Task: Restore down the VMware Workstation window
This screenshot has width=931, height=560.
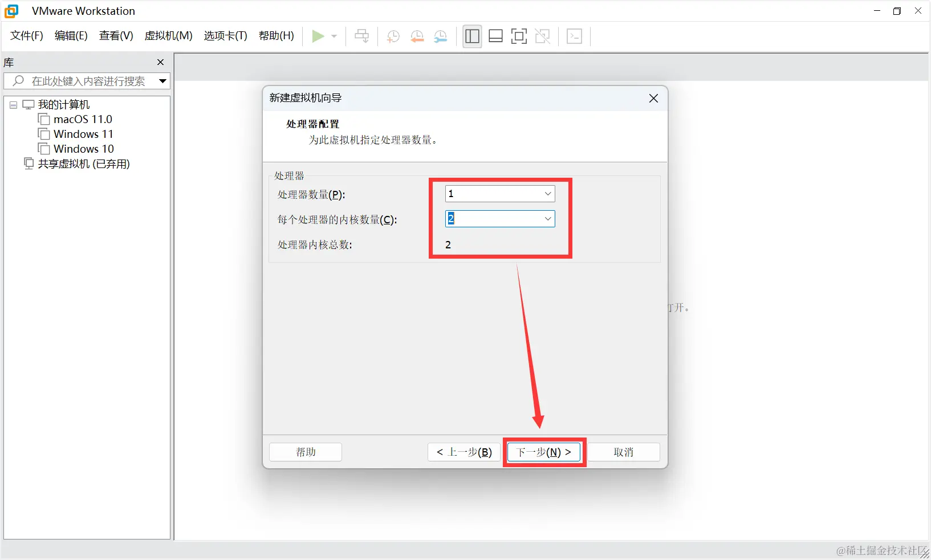Action: 897,11
